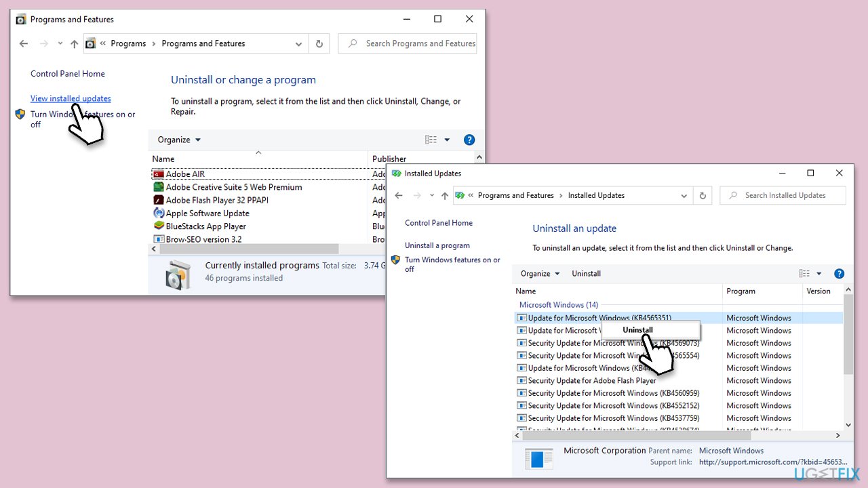Click scroll down arrow in Installed Updates list

tap(848, 426)
